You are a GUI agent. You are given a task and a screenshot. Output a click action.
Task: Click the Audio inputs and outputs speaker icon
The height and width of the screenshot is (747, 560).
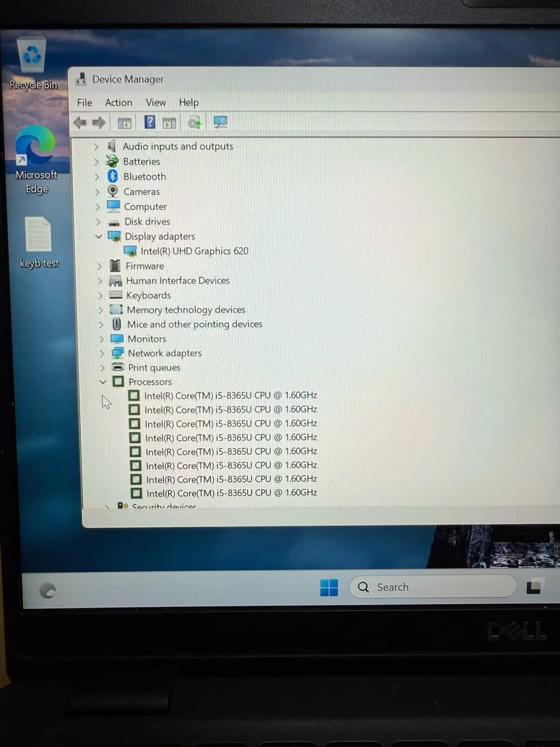112,146
